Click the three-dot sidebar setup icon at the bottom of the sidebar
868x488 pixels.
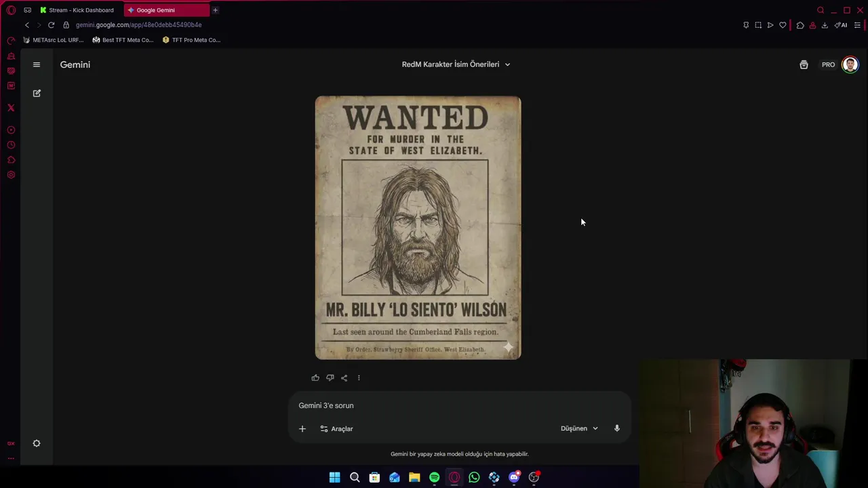coord(11,458)
